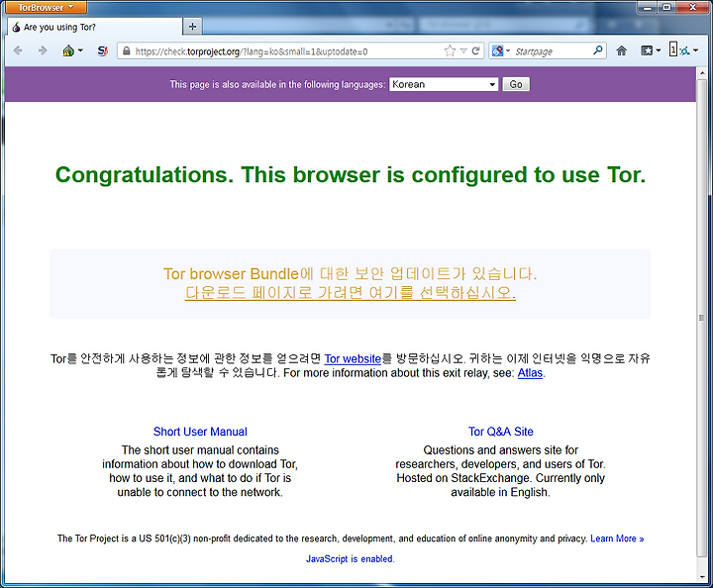The width and height of the screenshot is (713, 588).
Task: Open the Atlas exit relay link
Action: (530, 373)
